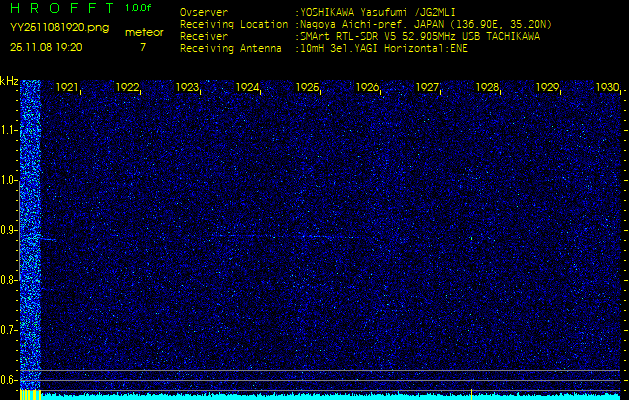Jump to the 1930 time marker
629x400 pixels.
607,88
